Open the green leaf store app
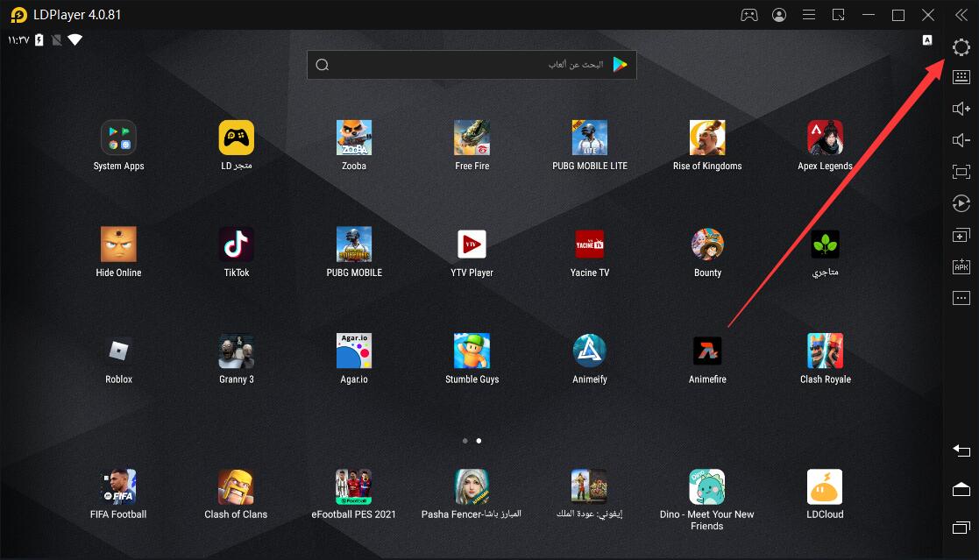979x560 pixels. click(825, 245)
